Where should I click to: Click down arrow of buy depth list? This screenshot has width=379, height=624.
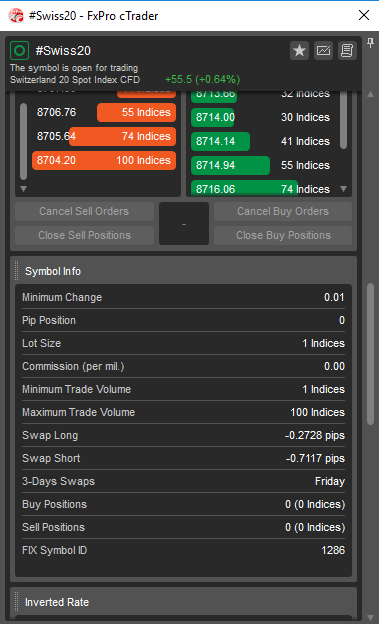[x=344, y=189]
